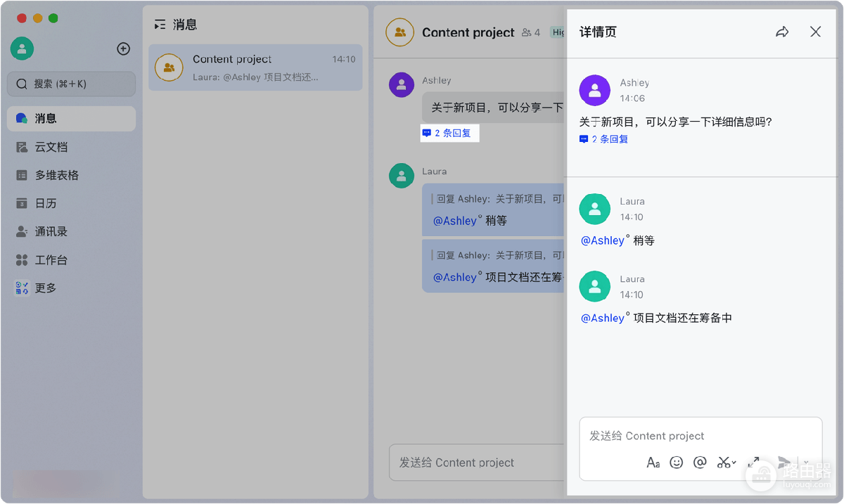This screenshot has width=844, height=504.
Task: Toggle the message list filter icon beside 消息
Action: (x=160, y=25)
